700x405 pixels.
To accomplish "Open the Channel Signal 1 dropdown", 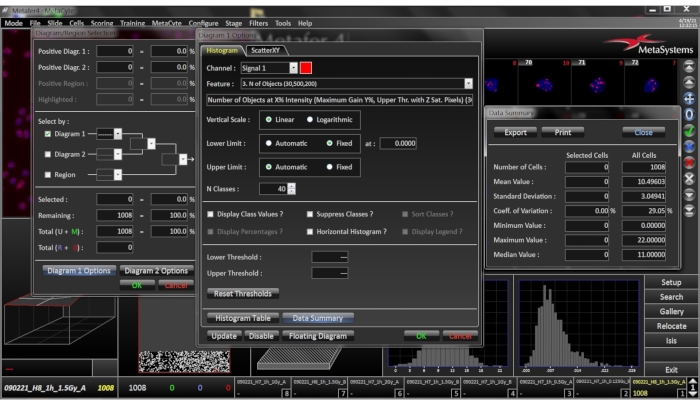I will tap(293, 67).
